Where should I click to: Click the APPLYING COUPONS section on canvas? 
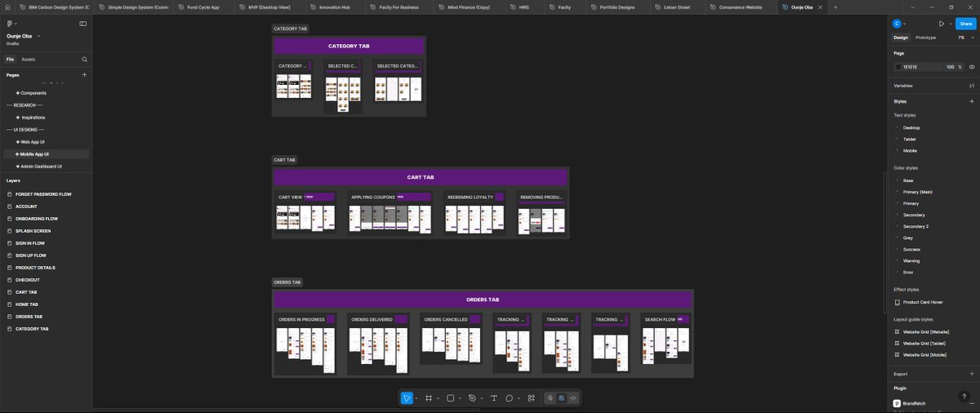(x=390, y=214)
